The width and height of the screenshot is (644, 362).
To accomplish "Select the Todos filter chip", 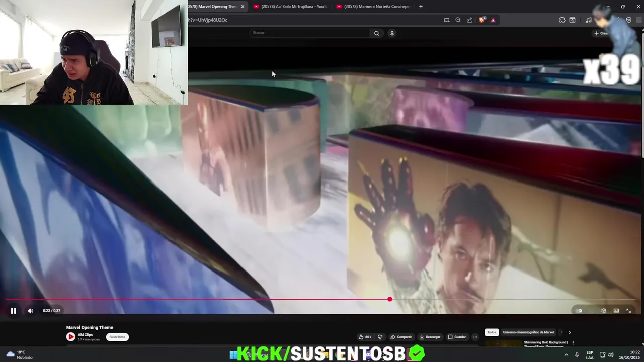I will [x=492, y=332].
